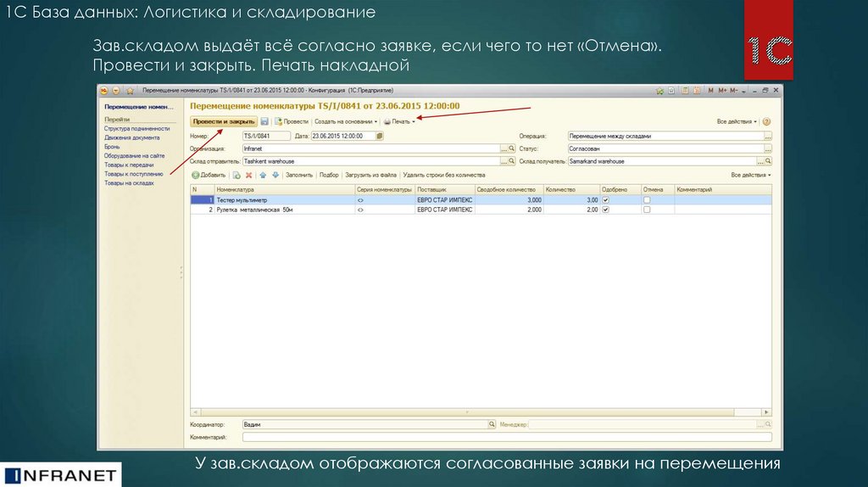This screenshot has width=868, height=487.
Task: Click the document link icon in title bar
Action: pyautogui.click(x=671, y=90)
